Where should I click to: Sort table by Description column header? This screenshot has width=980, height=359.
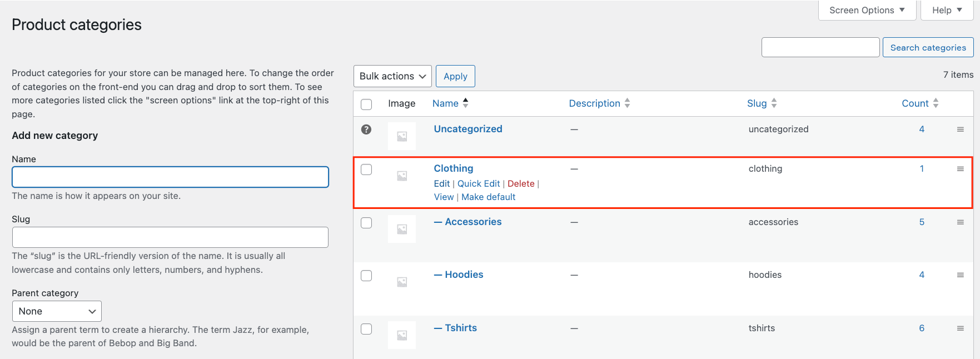coord(594,103)
